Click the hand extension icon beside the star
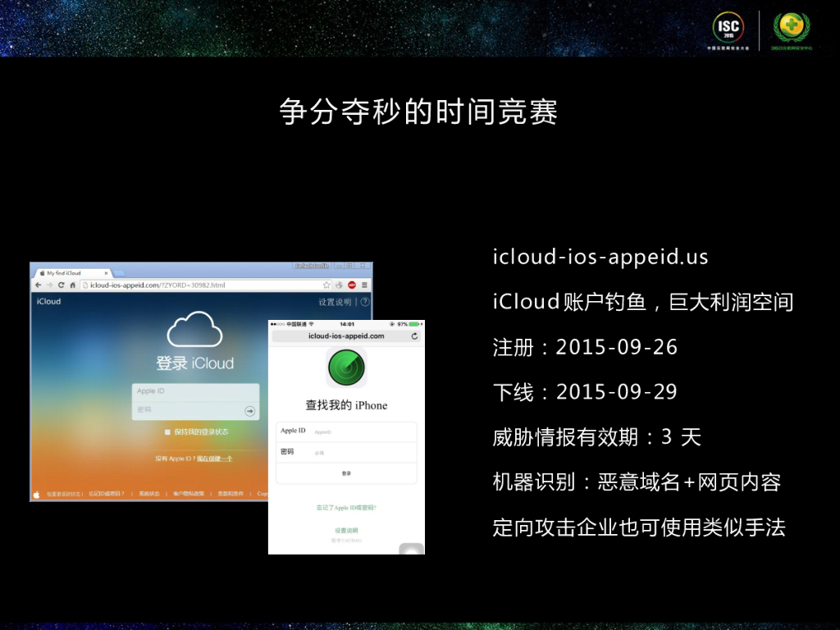The width and height of the screenshot is (840, 630). [x=339, y=285]
